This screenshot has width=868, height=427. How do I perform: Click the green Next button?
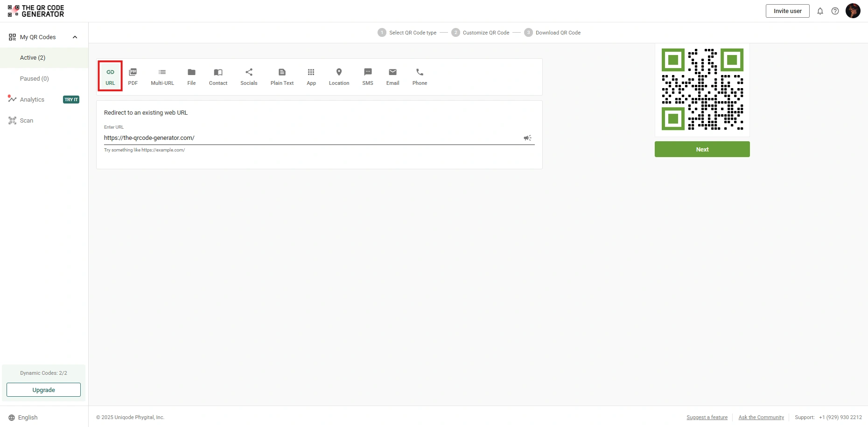[702, 149]
